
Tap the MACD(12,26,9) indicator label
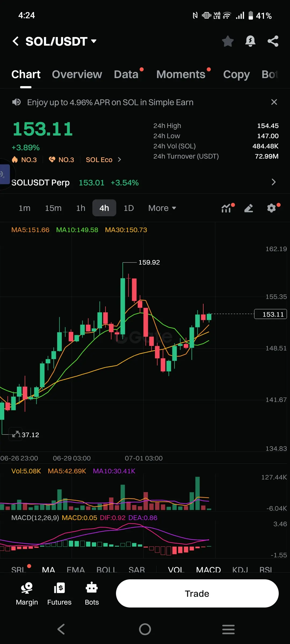(35, 518)
